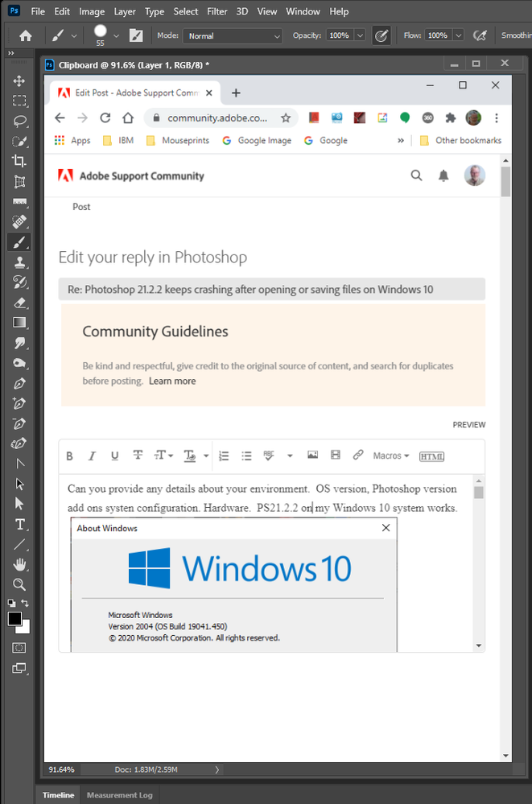Click the zoom level field showing 91.64%
Viewport: 532px width, 804px height.
[61, 769]
